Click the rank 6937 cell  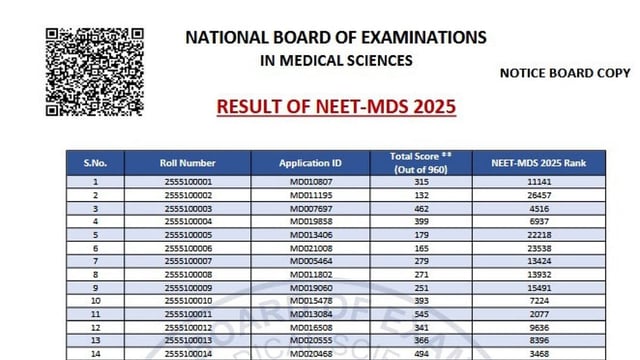539,221
